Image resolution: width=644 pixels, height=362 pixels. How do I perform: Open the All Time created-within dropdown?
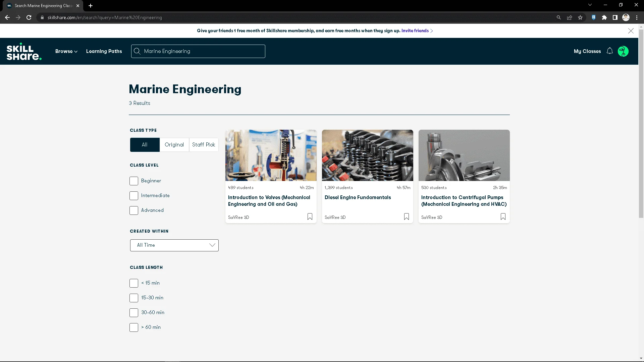pyautogui.click(x=174, y=245)
